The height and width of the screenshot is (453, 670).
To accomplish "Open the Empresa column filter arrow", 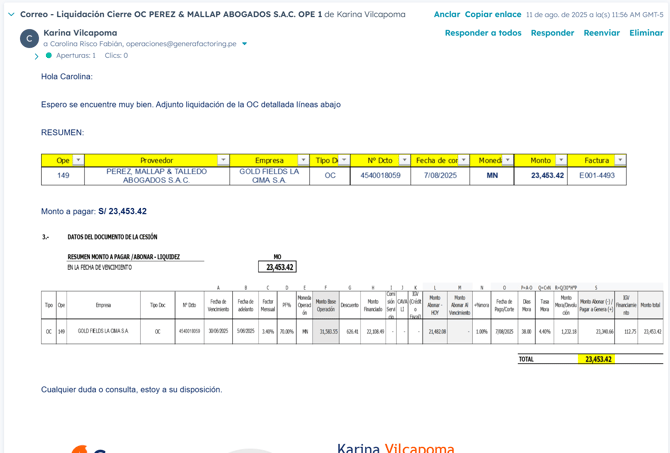I will coord(303,160).
